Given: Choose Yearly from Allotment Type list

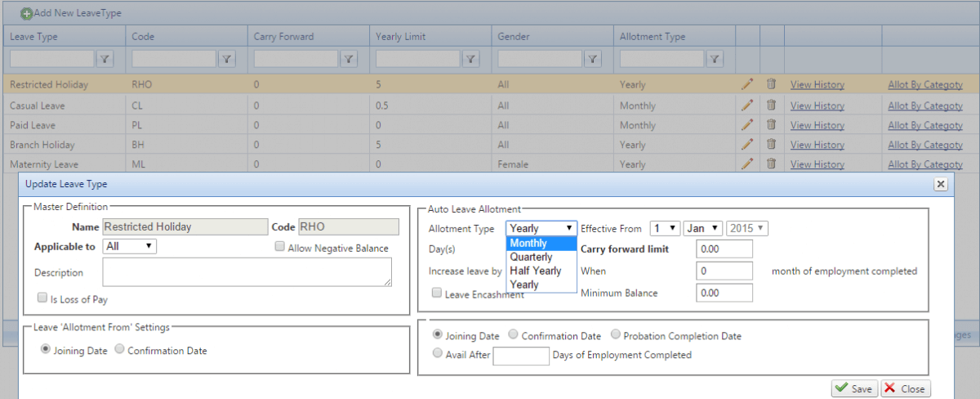Looking at the screenshot, I should [x=541, y=285].
